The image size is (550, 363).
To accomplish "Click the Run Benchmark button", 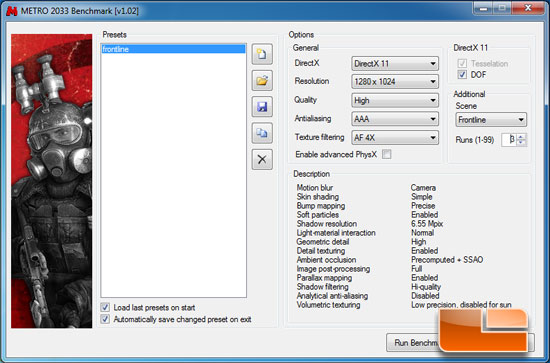I will tap(460, 342).
